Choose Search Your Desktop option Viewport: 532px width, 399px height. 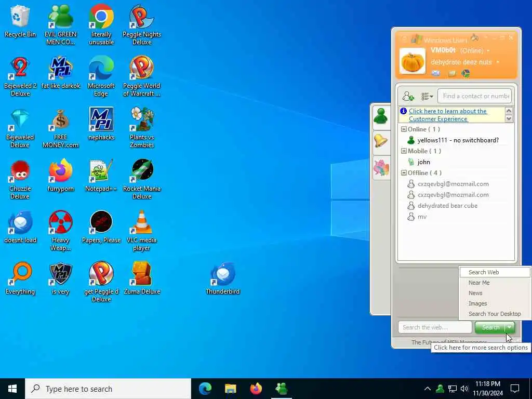pyautogui.click(x=495, y=314)
